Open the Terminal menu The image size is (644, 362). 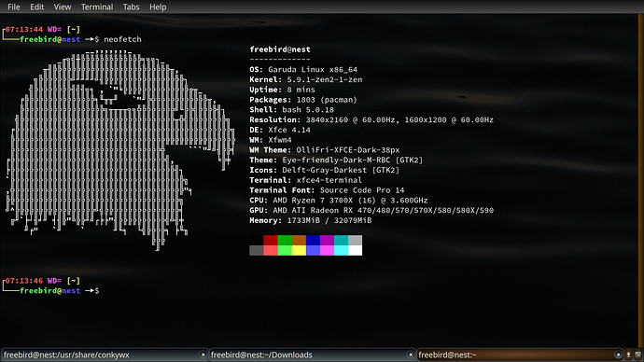point(97,7)
